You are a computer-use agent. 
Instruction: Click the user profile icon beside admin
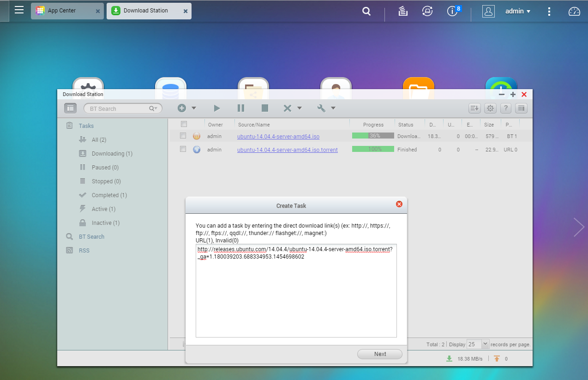pos(488,11)
